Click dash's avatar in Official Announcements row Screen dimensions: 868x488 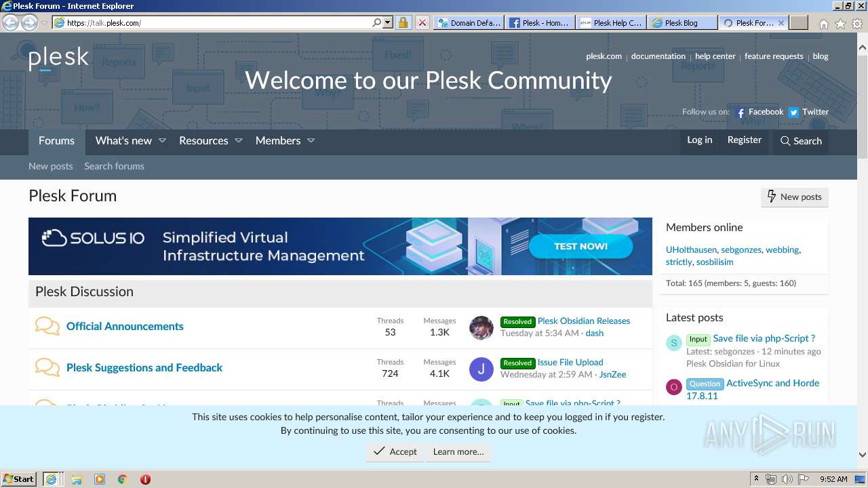[481, 327]
